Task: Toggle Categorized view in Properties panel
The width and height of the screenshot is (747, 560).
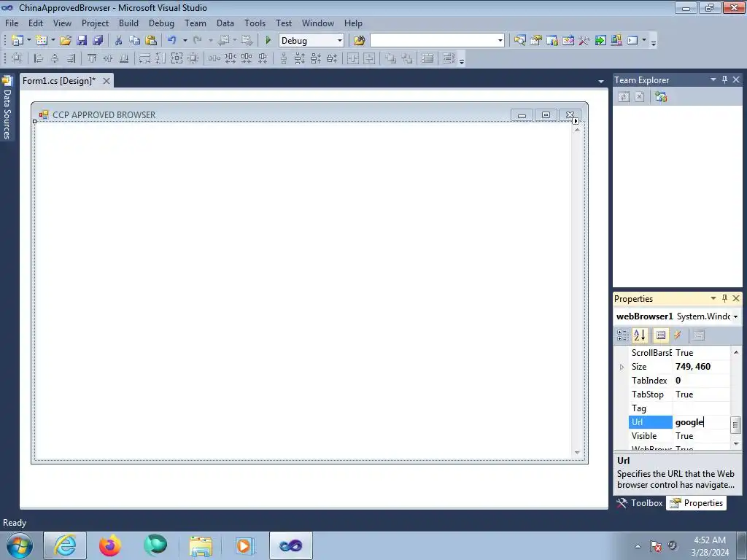Action: point(623,335)
